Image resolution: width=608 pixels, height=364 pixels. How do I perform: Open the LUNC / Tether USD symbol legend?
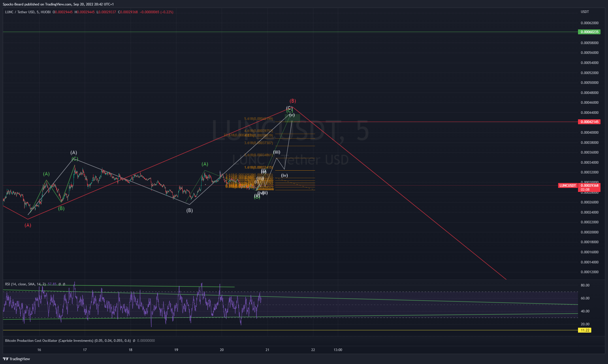[x=28, y=12]
